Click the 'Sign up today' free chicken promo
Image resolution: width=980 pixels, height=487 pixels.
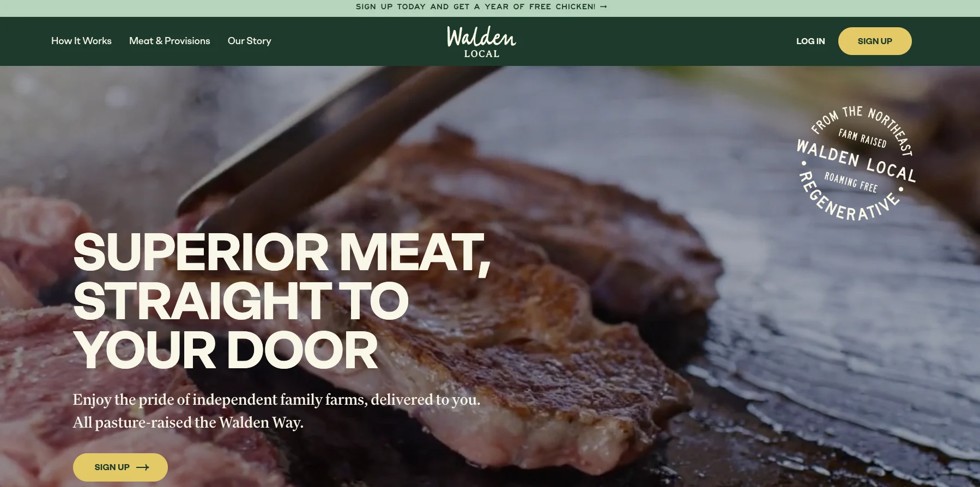click(x=481, y=7)
